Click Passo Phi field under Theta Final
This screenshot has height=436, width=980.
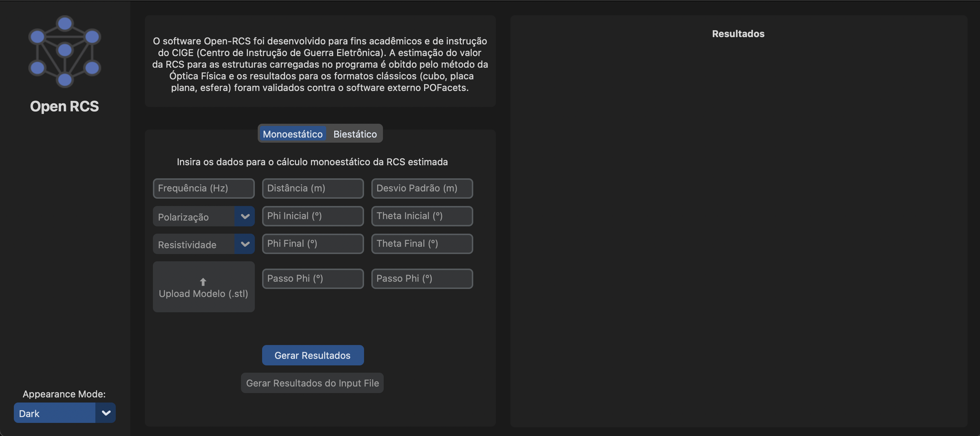[x=422, y=278]
